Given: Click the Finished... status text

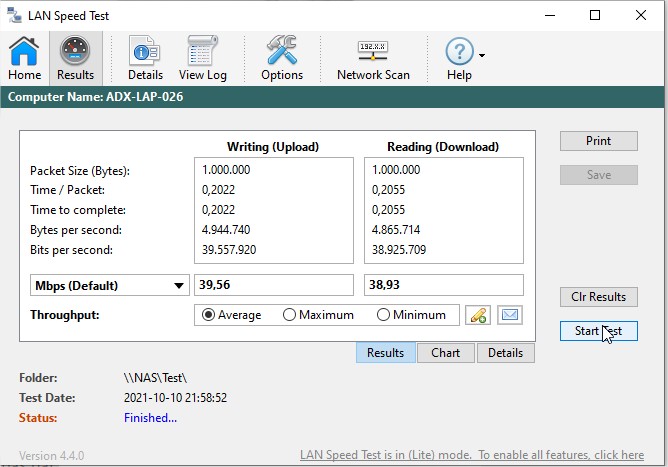Looking at the screenshot, I should [150, 418].
